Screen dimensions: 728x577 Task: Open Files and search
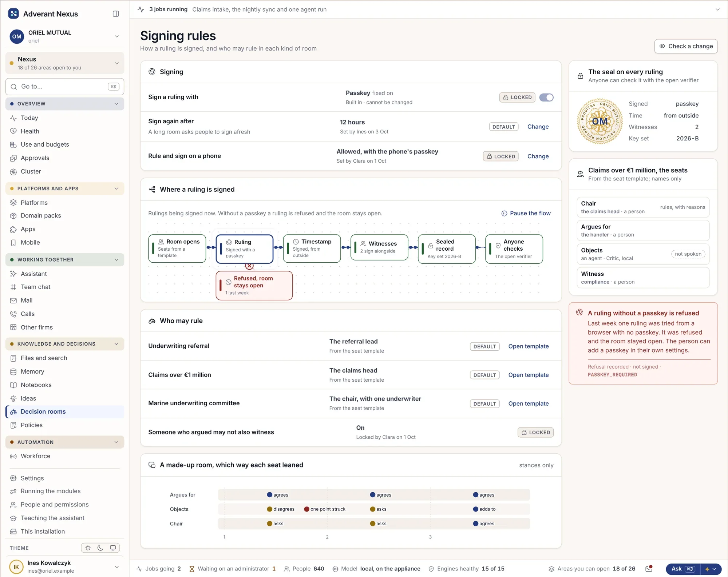point(65,358)
